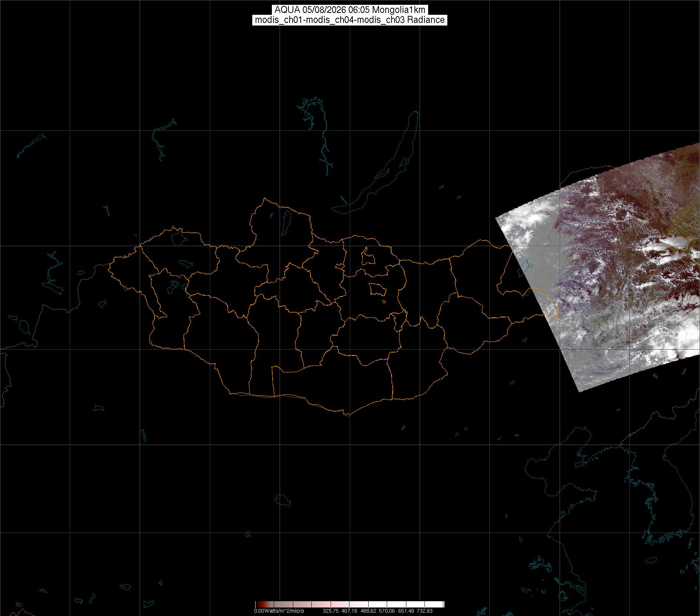
Task: Click the title 'AQUA 05/08/2026 06:05 Mongolia1km'
Action: pyautogui.click(x=350, y=10)
